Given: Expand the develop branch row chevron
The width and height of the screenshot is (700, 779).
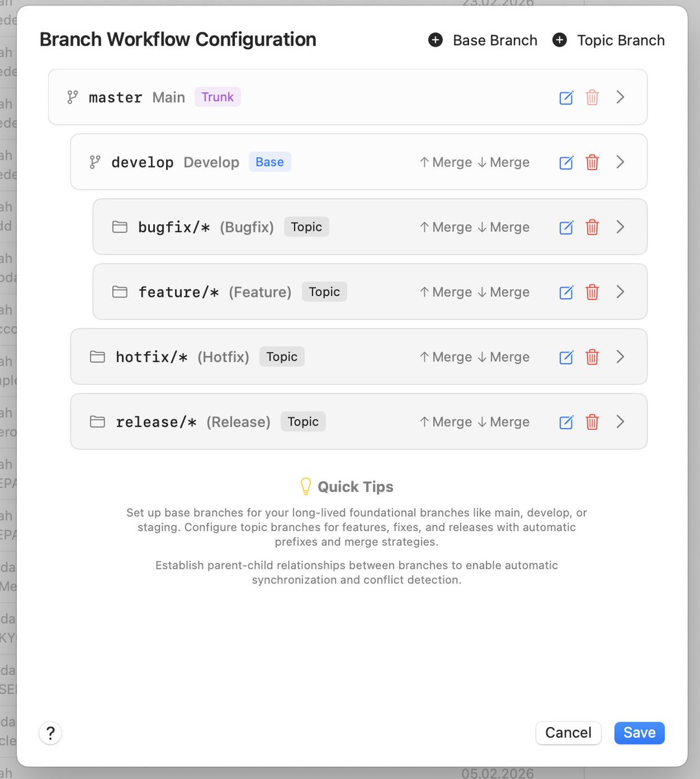Looking at the screenshot, I should pos(620,162).
